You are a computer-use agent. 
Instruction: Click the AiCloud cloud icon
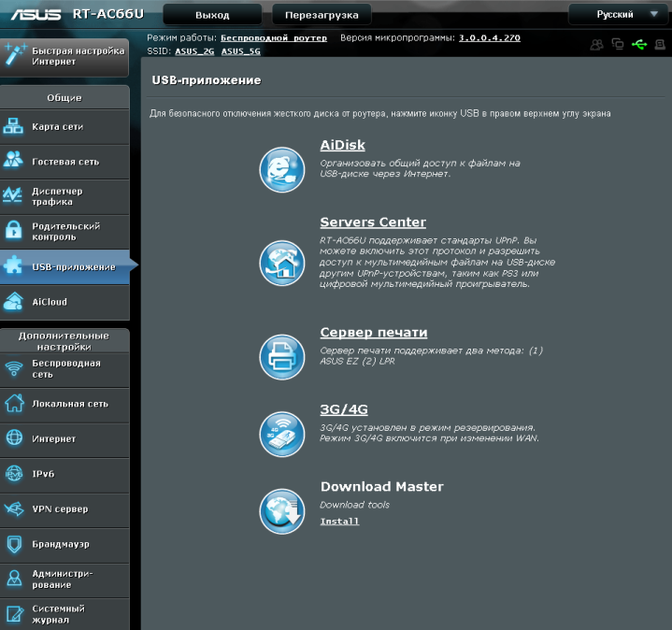[x=13, y=301]
